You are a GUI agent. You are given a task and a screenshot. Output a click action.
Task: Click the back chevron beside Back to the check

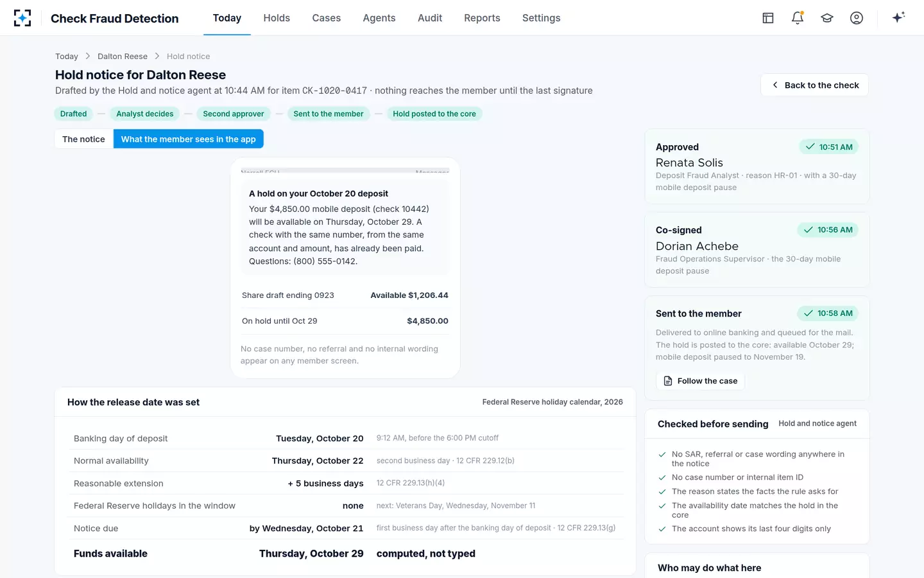[x=775, y=85]
